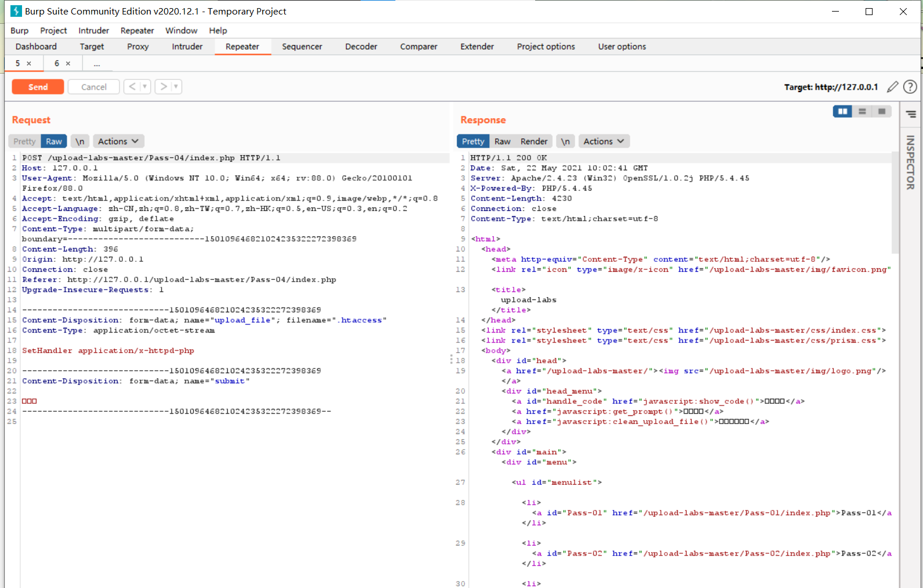
Task: Click the orange Send button
Action: [x=38, y=87]
